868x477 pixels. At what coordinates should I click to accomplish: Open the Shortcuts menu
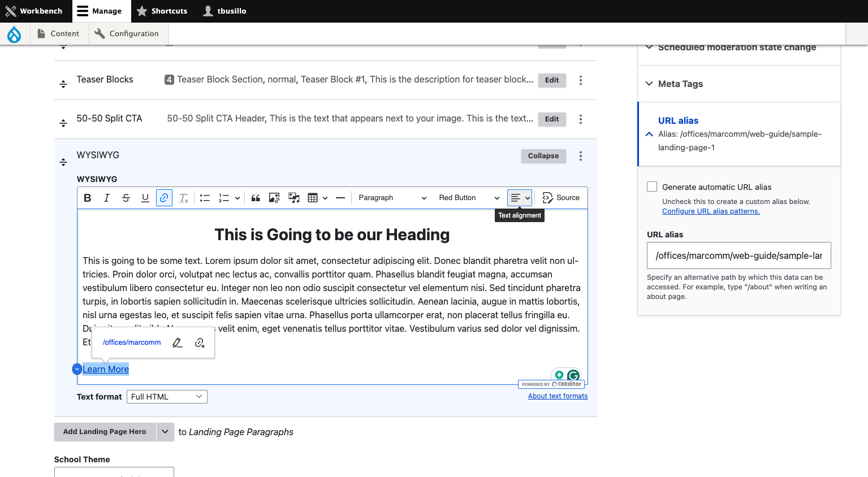(162, 11)
